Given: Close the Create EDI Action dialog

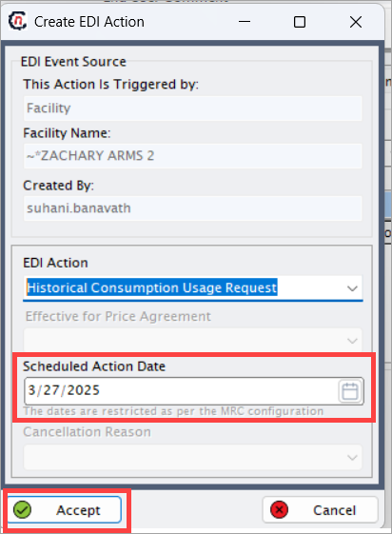Looking at the screenshot, I should [356, 22].
